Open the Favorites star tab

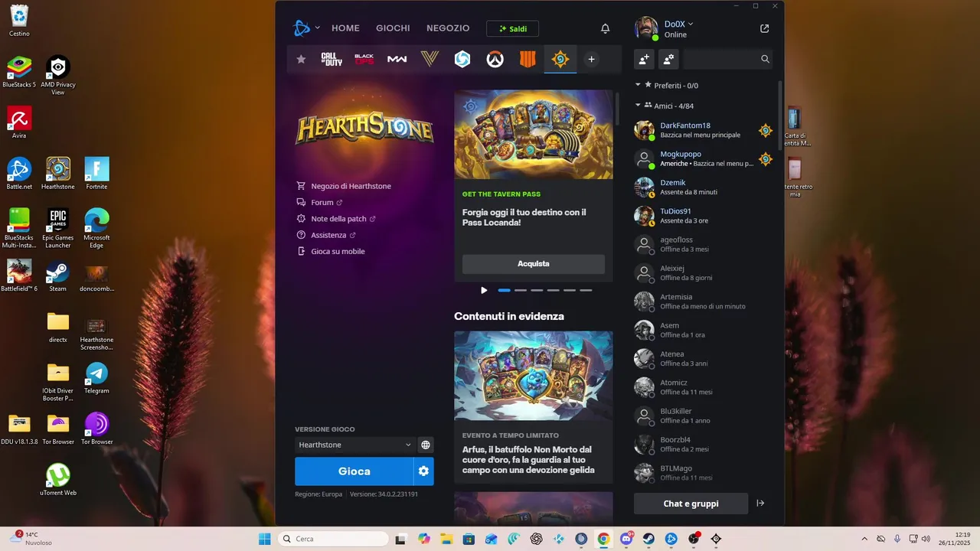click(301, 59)
